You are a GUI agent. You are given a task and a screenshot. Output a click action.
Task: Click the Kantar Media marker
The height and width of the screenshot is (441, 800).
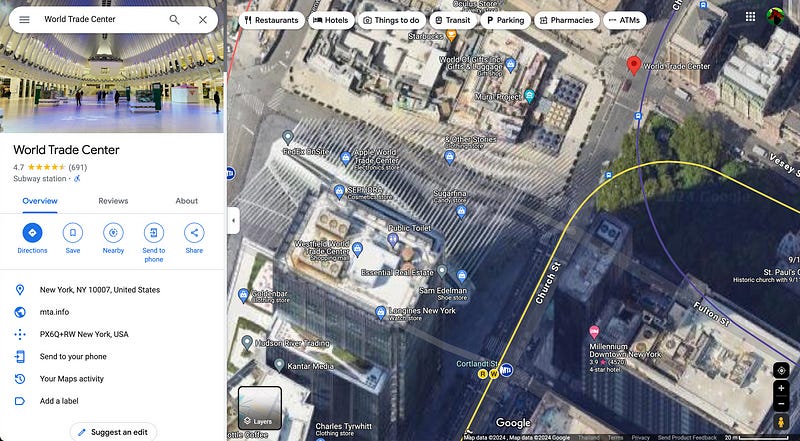click(x=279, y=364)
